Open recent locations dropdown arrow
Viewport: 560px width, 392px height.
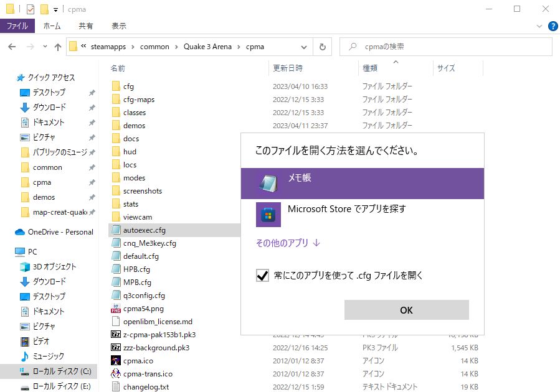pos(45,47)
